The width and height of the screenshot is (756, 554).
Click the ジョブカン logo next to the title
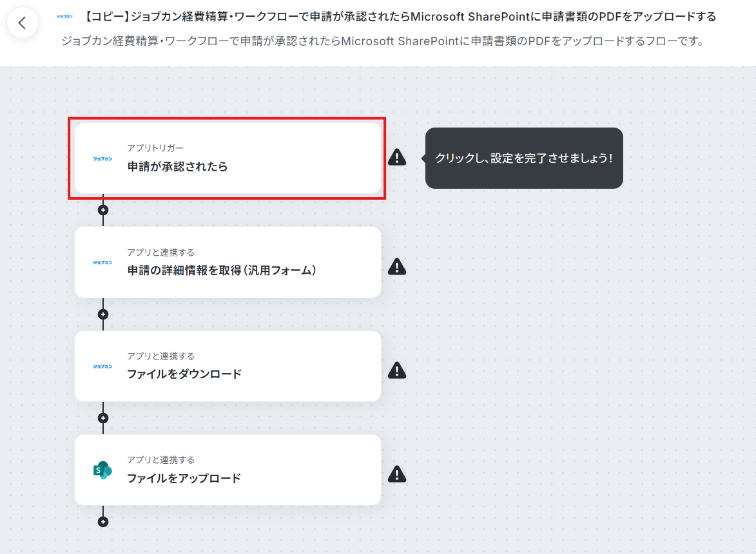(64, 16)
